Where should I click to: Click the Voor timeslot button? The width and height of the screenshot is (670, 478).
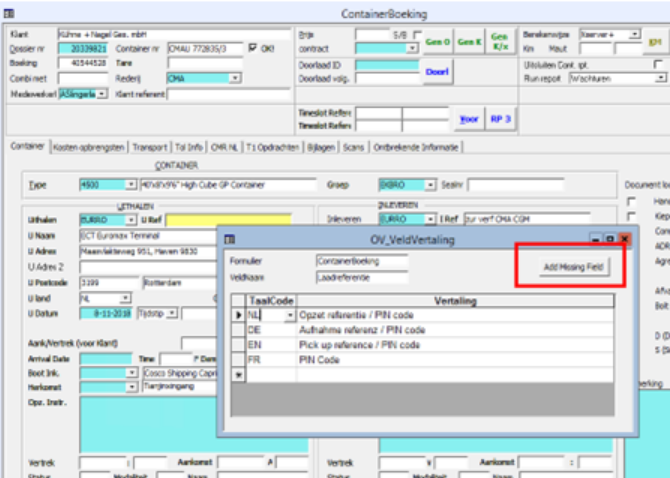[468, 119]
